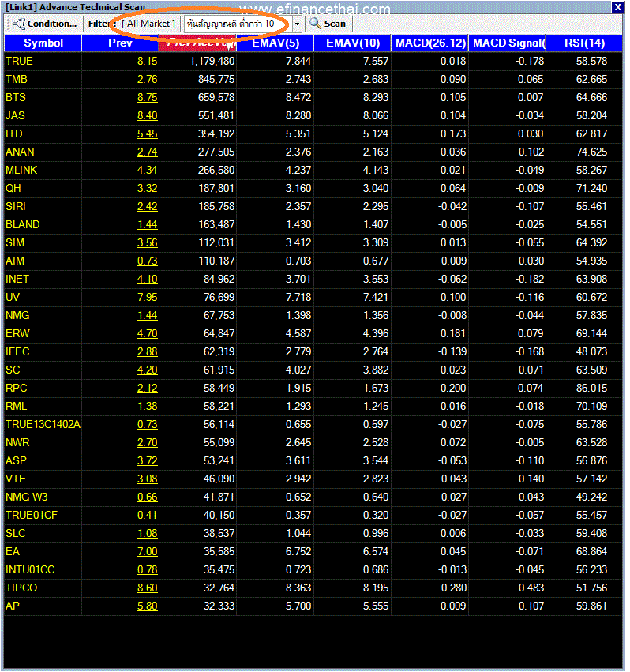This screenshot has height=672, width=630.
Task: Open the filter preset dropdown arrow
Action: click(297, 24)
